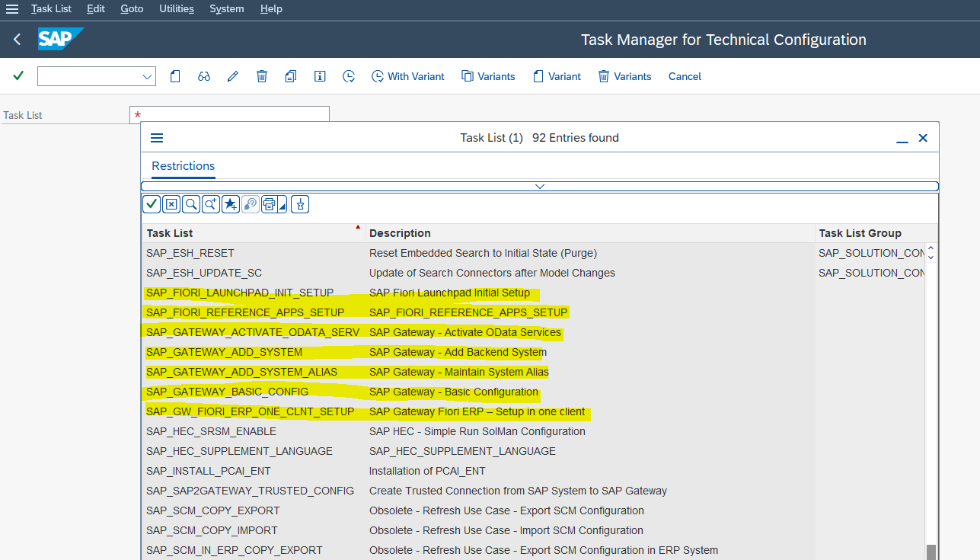Screen dimensions: 980x560
Task: Click the Variant create button
Action: (557, 76)
